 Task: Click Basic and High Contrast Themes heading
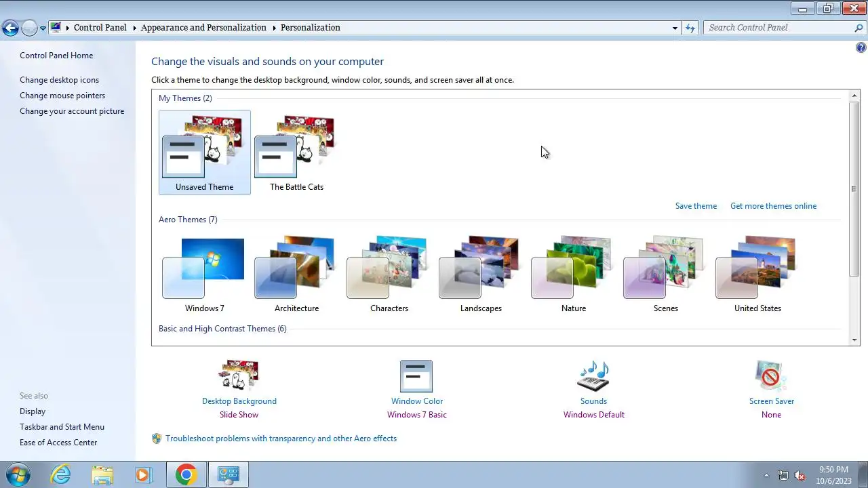[222, 329]
